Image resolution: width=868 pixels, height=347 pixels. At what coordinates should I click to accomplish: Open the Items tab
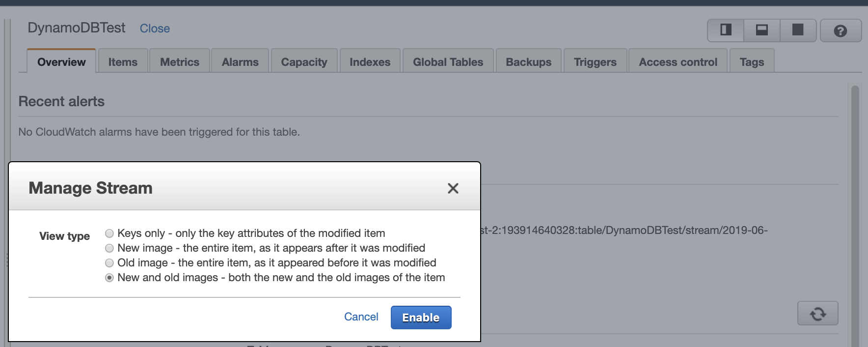tap(123, 62)
